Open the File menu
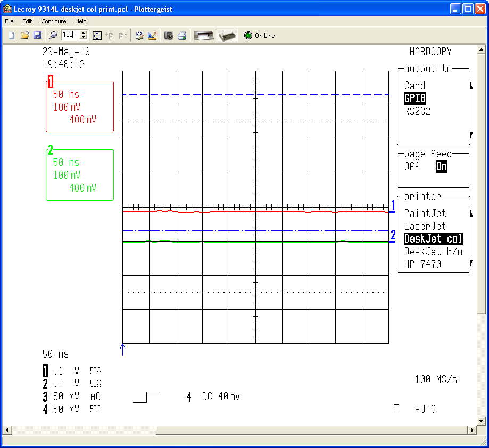Viewport: 489px width, 448px height. 9,21
